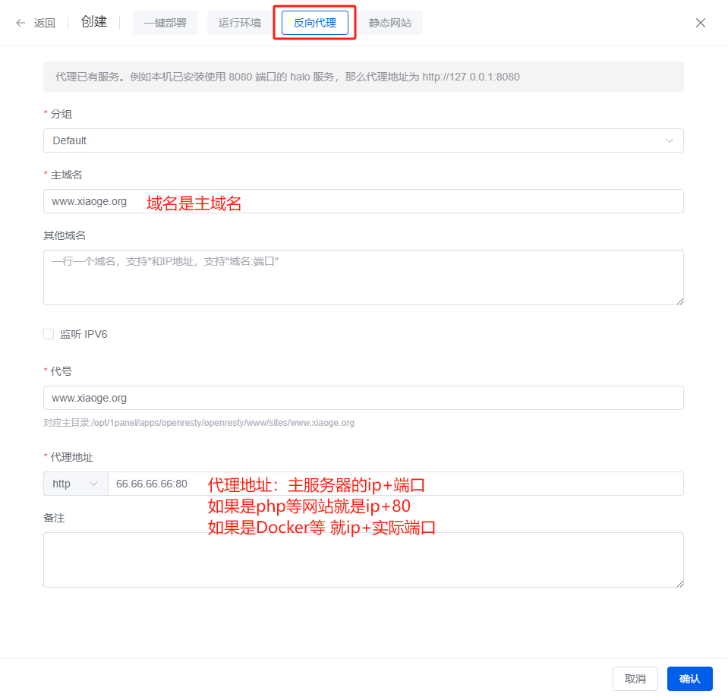Image resolution: width=728 pixels, height=700 pixels.
Task: Enable the 监听 IPV6 checkbox
Action: tap(49, 334)
